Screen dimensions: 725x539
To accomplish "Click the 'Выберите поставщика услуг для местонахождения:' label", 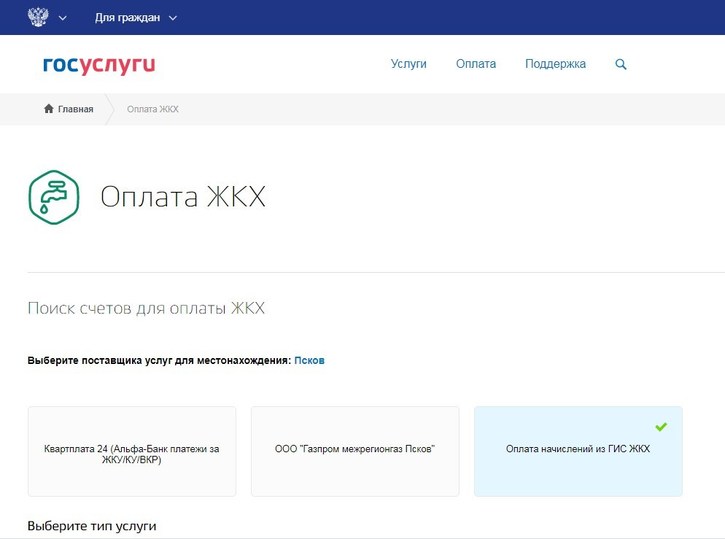I will (159, 361).
